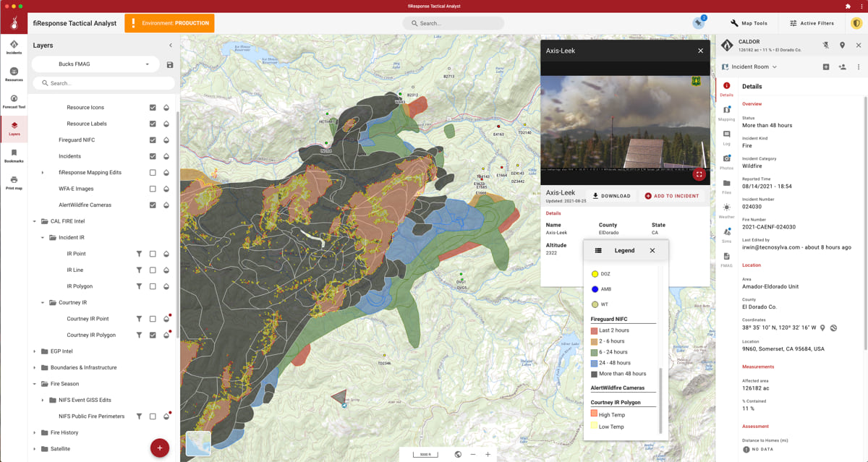This screenshot has width=868, height=462.
Task: Click the unpin icon next to CALDOR
Action: [x=826, y=46]
